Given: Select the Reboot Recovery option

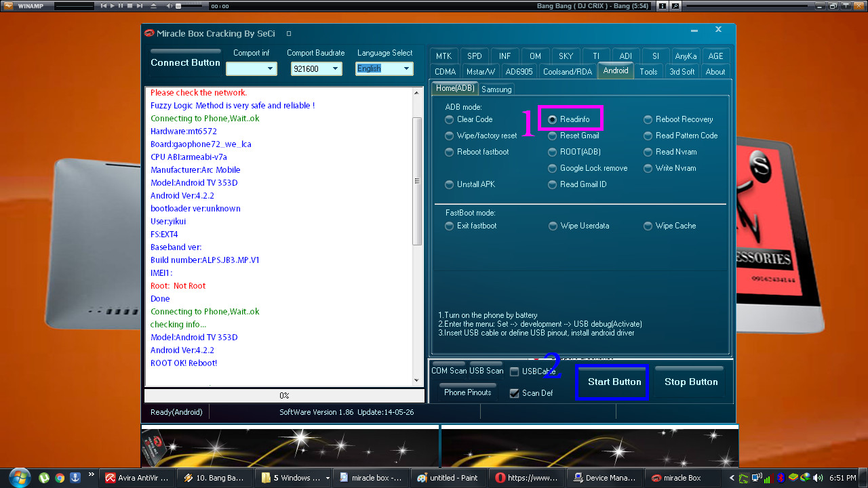Looking at the screenshot, I should click(x=678, y=119).
